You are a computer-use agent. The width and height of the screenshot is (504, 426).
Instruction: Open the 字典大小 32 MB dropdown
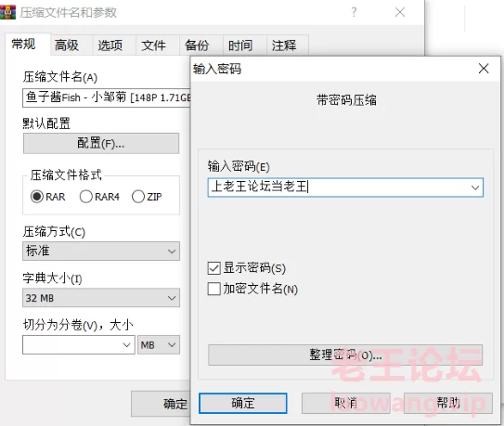[x=101, y=298]
